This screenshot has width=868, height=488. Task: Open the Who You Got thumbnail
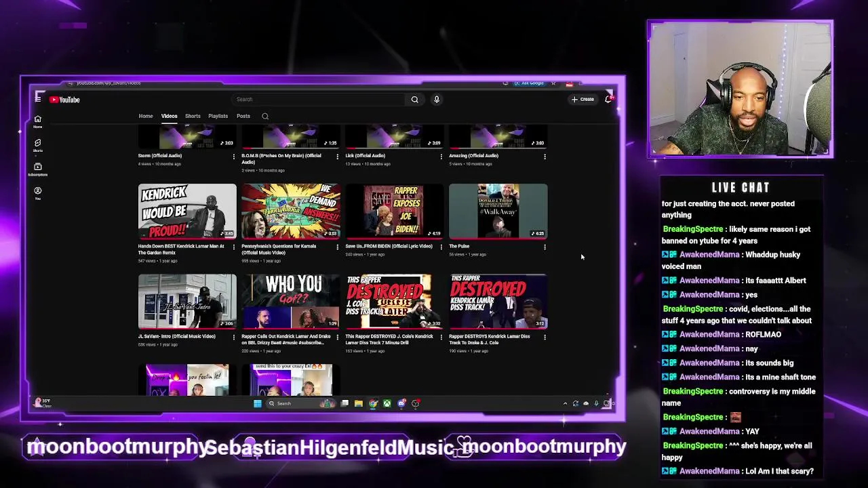tap(291, 302)
